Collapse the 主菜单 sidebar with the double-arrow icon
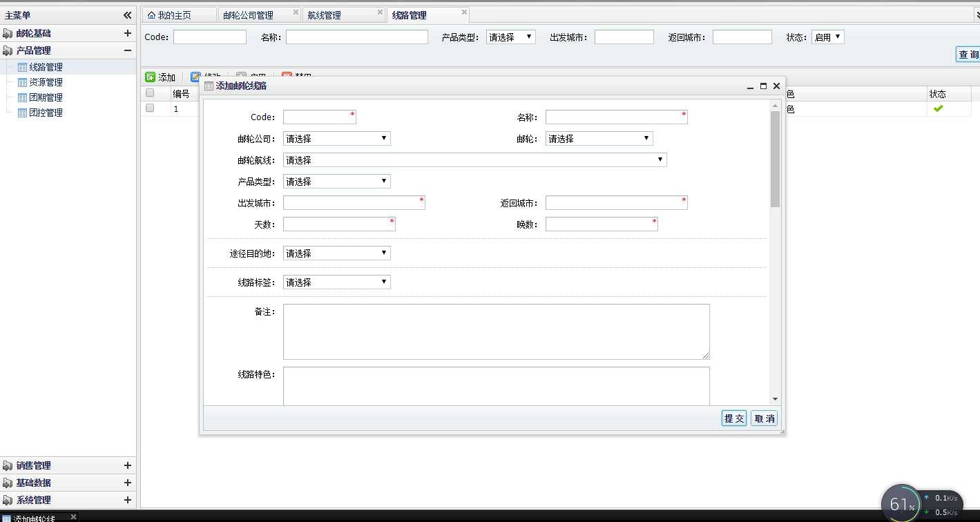Viewport: 980px width, 522px height. (x=128, y=15)
